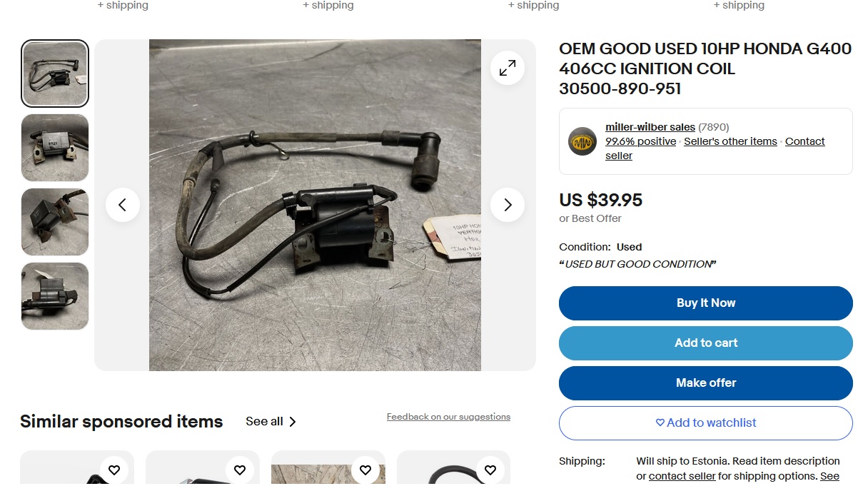Click the Make offer button
The width and height of the screenshot is (868, 486).
pos(706,383)
